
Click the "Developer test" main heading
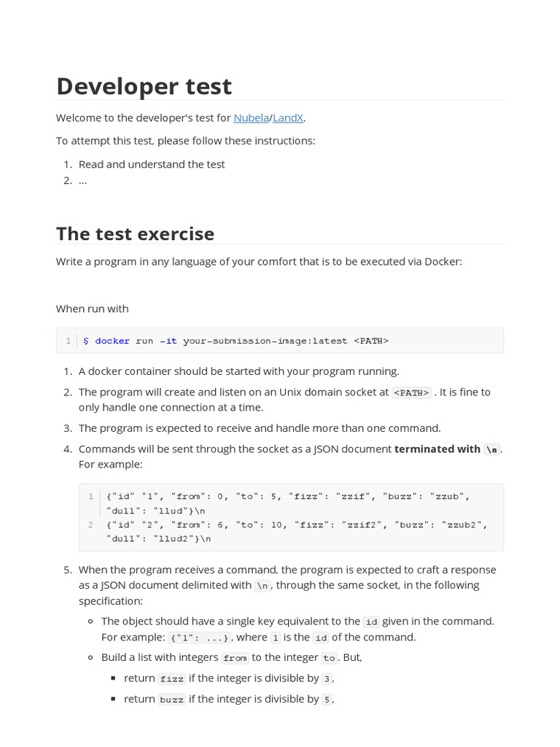(x=144, y=86)
